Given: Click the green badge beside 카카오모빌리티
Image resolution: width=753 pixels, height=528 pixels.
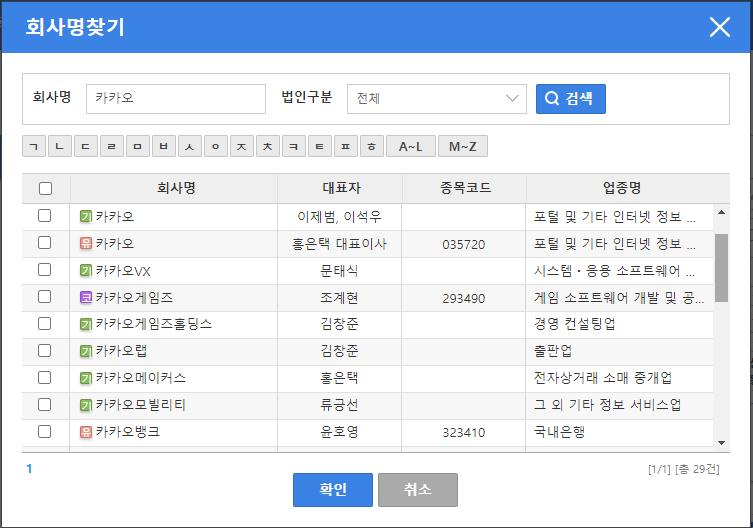Looking at the screenshot, I should coord(86,405).
